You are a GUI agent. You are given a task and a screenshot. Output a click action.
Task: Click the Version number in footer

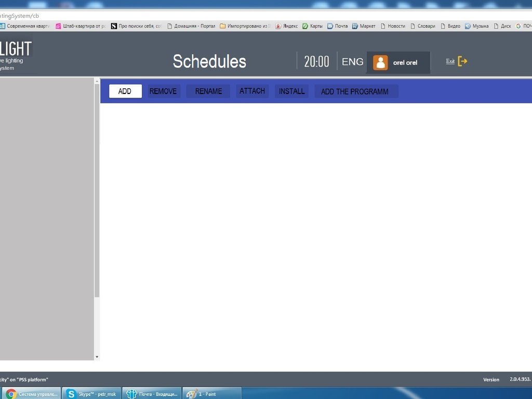pos(521,379)
